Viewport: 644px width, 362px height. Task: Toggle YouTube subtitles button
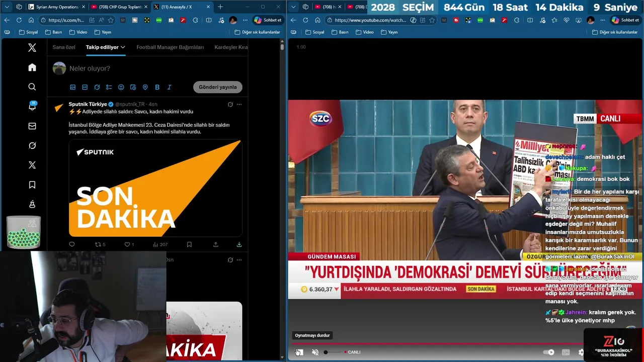click(566, 352)
